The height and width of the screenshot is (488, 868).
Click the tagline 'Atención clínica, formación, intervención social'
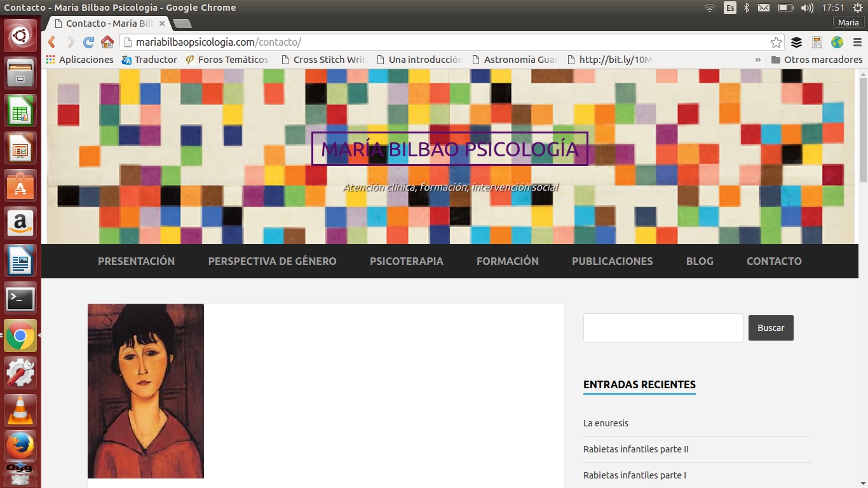451,187
